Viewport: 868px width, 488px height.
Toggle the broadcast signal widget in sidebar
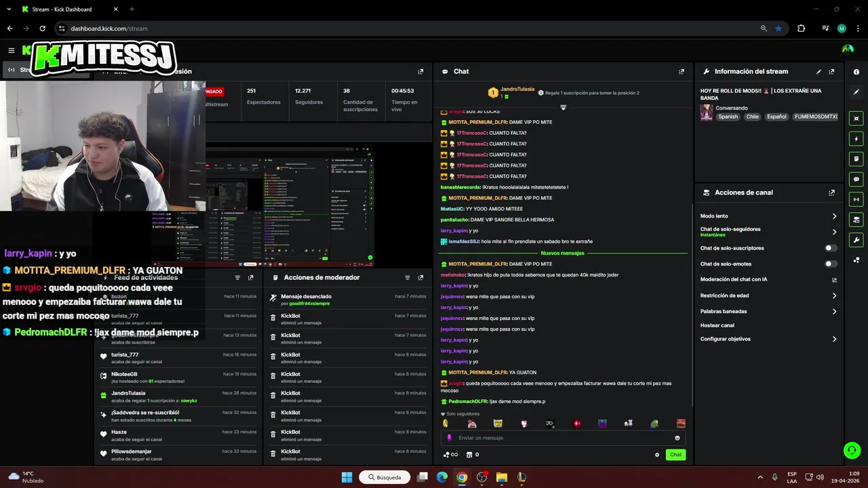tap(856, 199)
